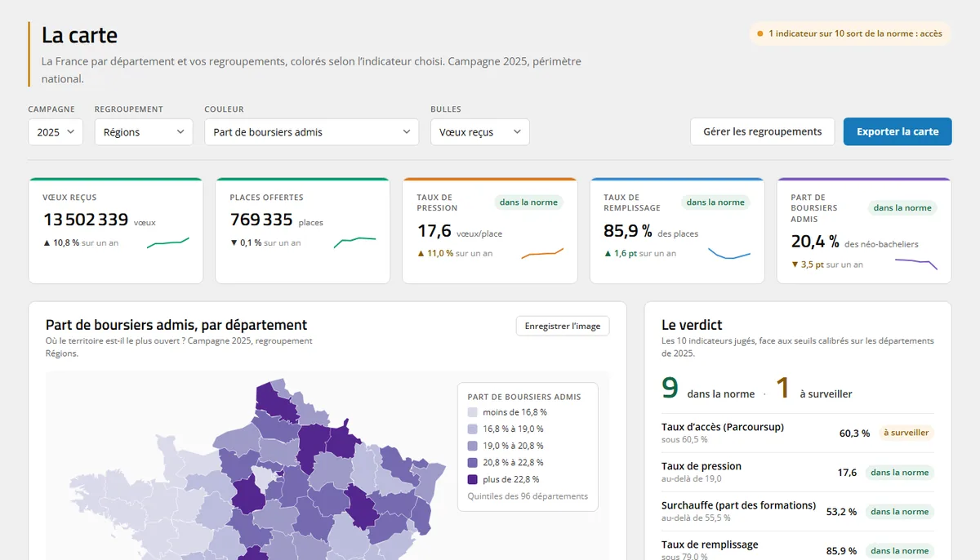The image size is (980, 560).
Task: Click the 'plus de 22,8 %' legend swatch
Action: click(x=473, y=479)
